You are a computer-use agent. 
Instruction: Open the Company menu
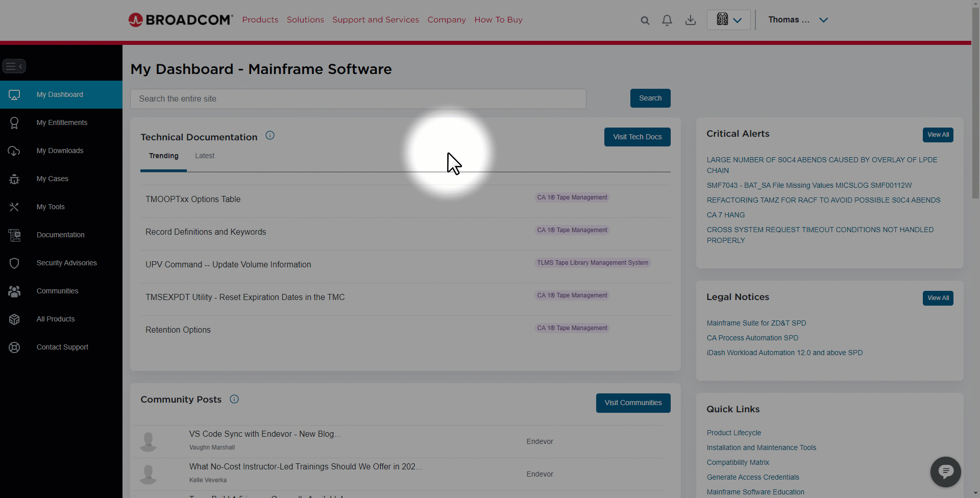(447, 20)
